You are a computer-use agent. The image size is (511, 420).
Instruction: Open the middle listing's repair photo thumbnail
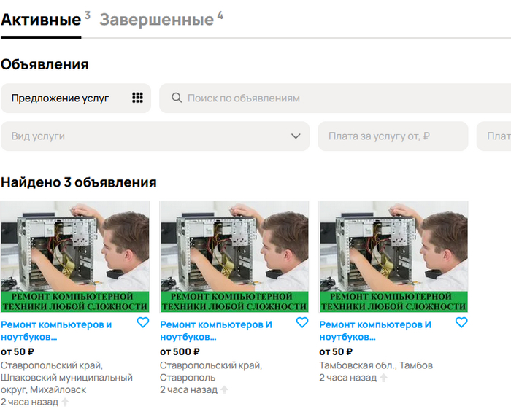point(234,257)
